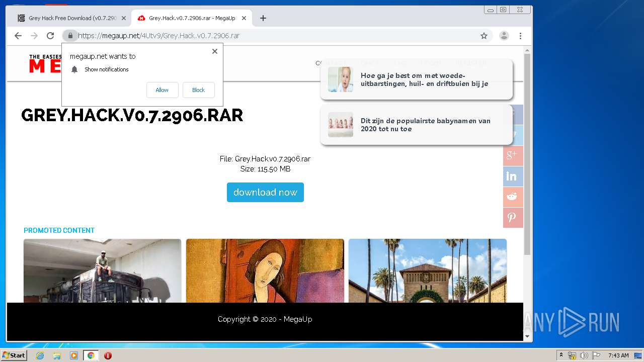Image resolution: width=644 pixels, height=362 pixels.
Task: Click the page scrollbar up arrow
Action: (x=527, y=50)
